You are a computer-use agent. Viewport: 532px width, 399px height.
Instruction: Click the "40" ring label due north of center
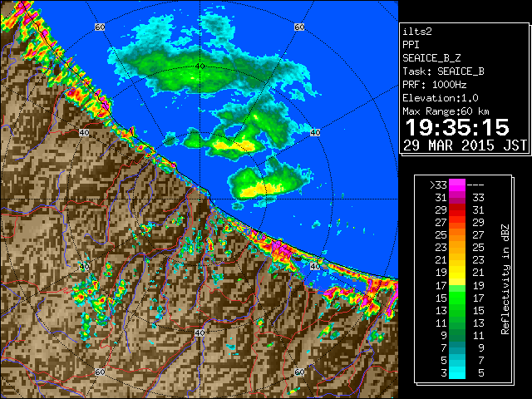(199, 66)
